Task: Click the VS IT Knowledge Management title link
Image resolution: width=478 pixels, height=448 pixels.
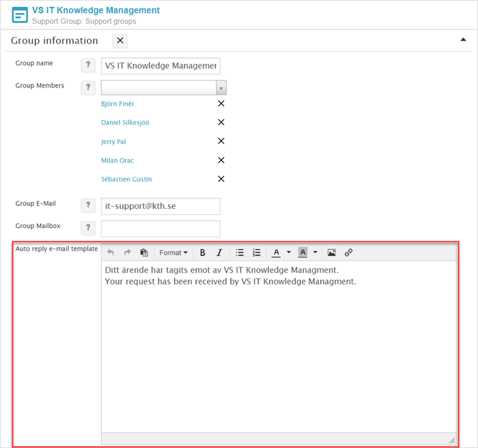Action: 96,10
